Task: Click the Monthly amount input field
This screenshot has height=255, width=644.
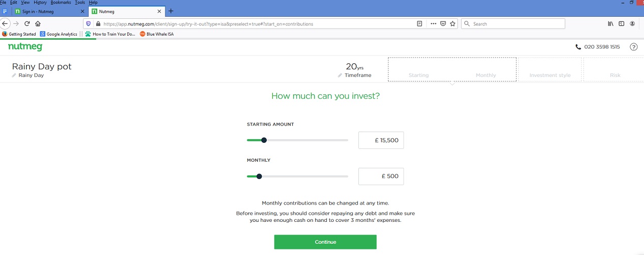Action: point(381,176)
